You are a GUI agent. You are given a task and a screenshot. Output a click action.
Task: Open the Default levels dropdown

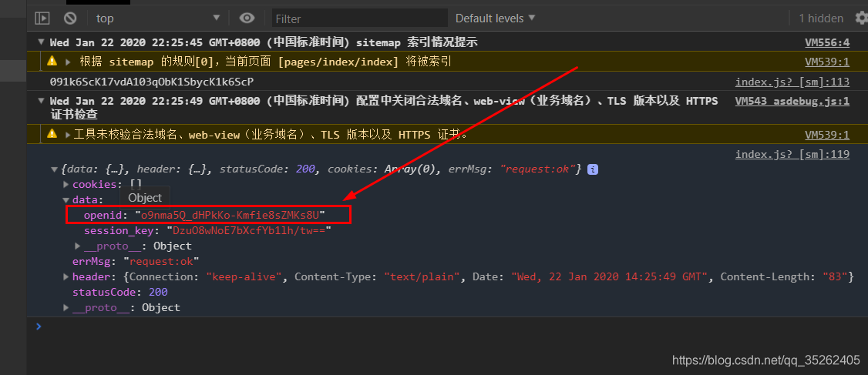click(496, 18)
